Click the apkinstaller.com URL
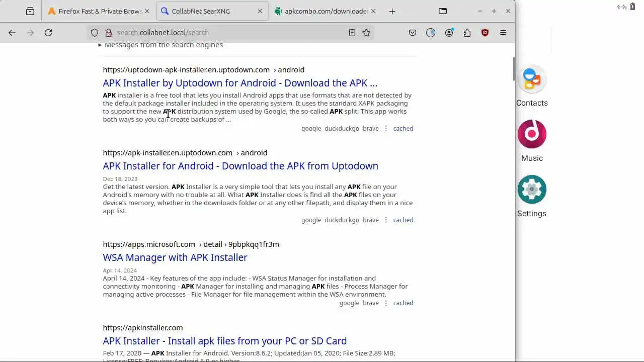 143,328
